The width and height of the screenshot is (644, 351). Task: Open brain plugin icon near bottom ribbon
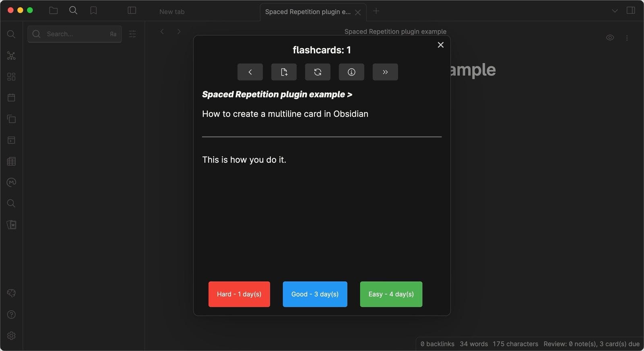pyautogui.click(x=11, y=293)
